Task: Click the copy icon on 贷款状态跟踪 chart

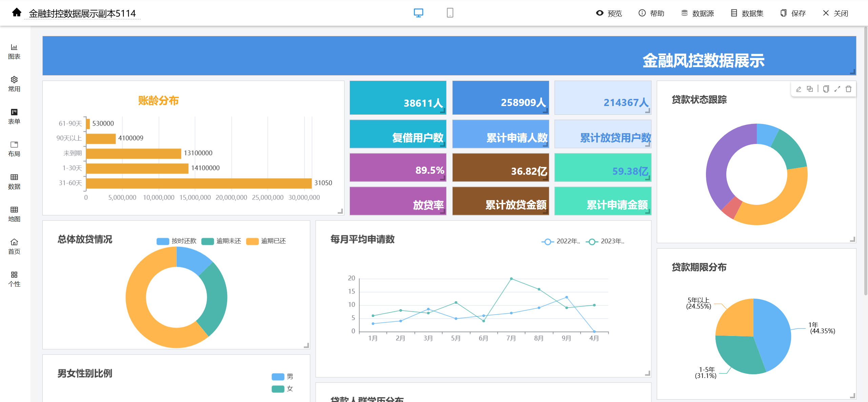Action: tap(826, 89)
